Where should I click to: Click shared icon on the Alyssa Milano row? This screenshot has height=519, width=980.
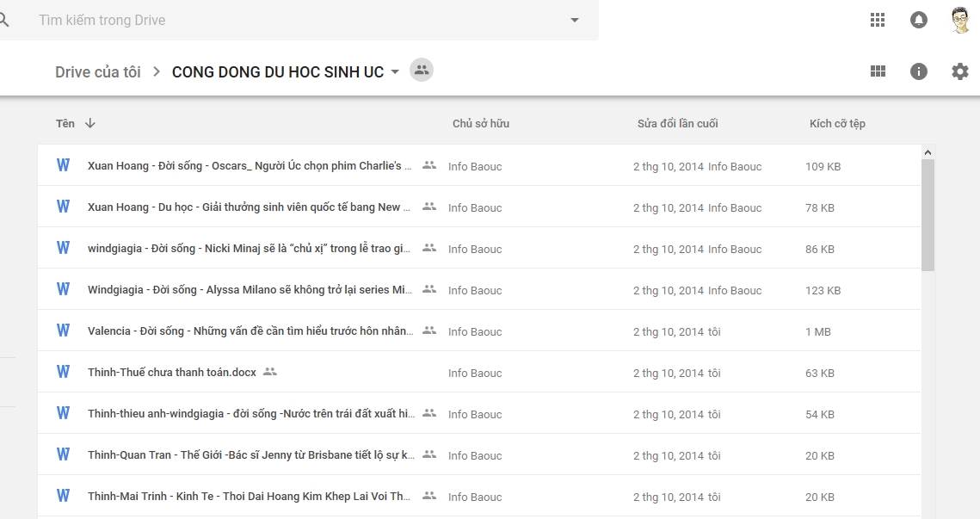[429, 289]
